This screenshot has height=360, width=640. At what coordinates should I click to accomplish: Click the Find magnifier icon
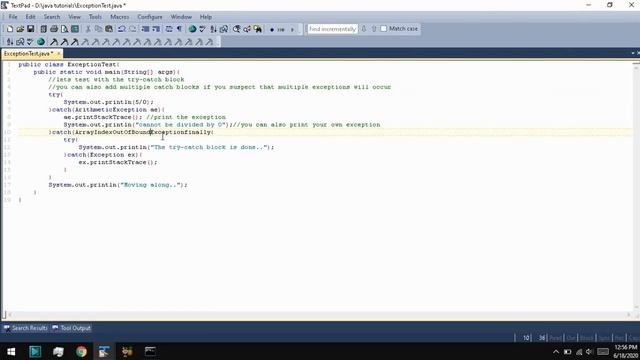(236, 29)
